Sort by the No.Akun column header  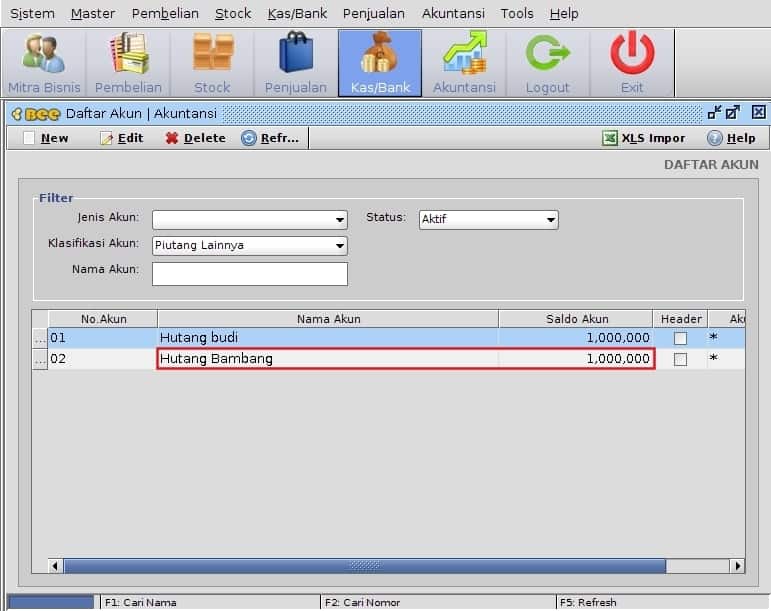coord(103,319)
